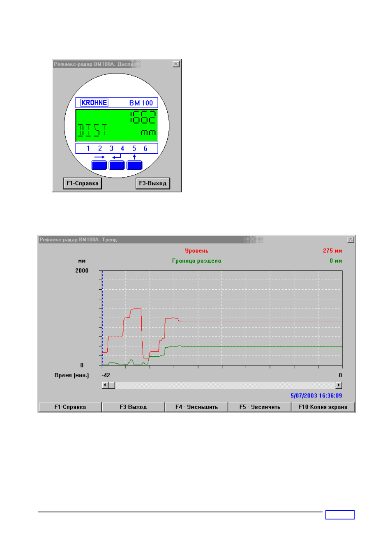Click the trend time scrollbar thumb
This screenshot has width=392, height=554.
tap(112, 385)
